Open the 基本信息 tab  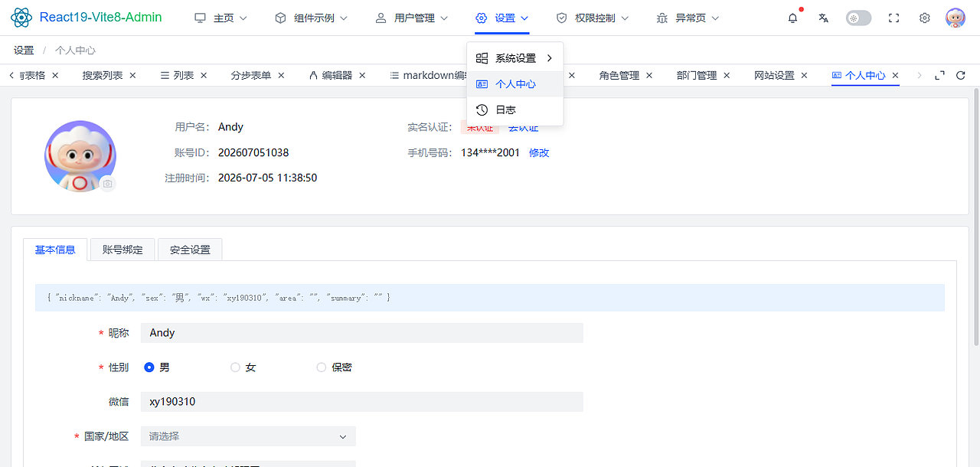[55, 250]
